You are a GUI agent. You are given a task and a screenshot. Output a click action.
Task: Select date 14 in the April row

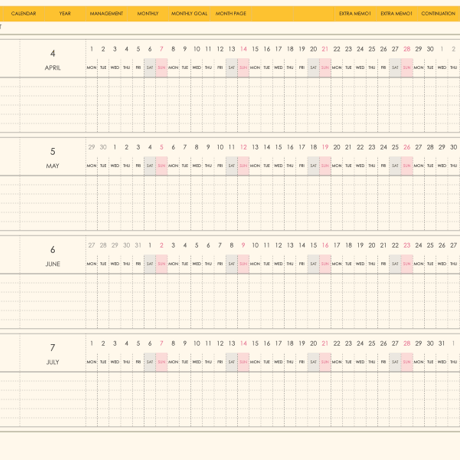(x=243, y=49)
